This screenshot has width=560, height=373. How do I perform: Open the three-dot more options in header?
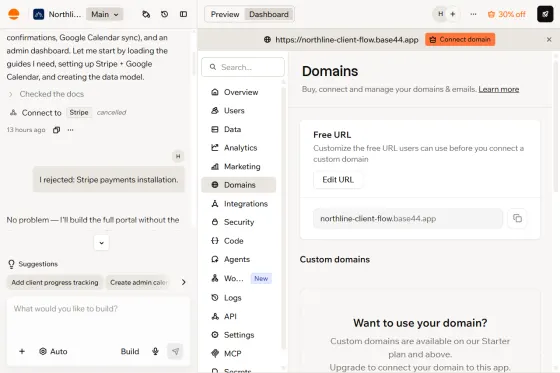tap(473, 14)
